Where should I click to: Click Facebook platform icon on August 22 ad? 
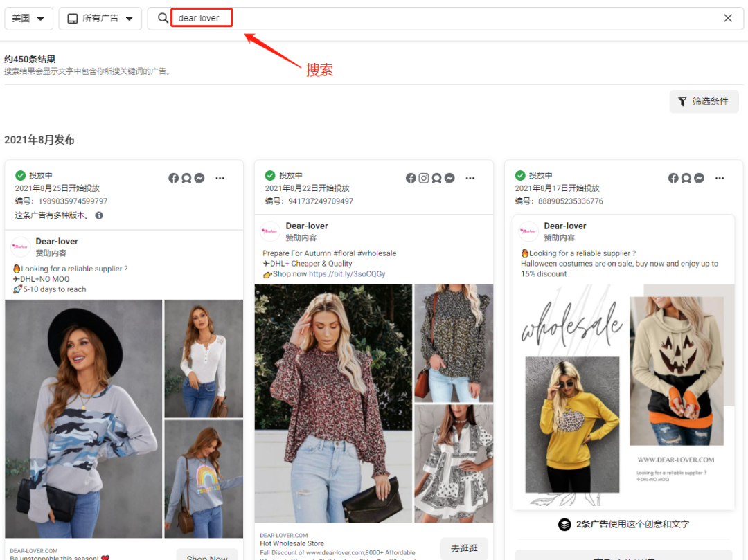coord(411,179)
